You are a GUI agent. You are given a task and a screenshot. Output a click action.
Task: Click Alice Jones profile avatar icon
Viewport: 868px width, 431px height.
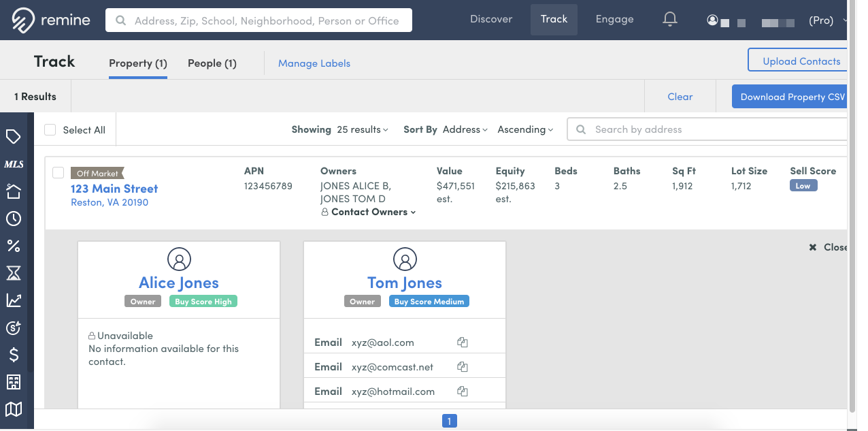point(179,259)
